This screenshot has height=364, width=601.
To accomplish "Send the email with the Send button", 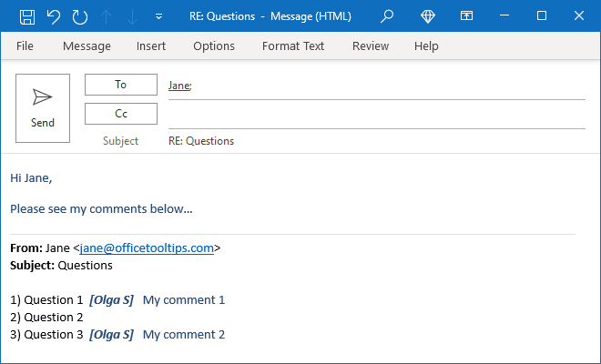I will click(x=43, y=108).
